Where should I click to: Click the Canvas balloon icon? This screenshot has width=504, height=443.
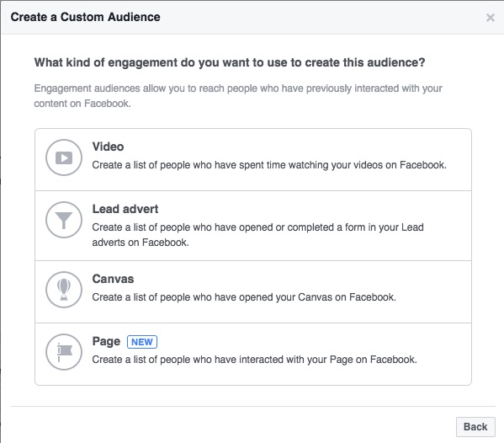pyautogui.click(x=64, y=290)
